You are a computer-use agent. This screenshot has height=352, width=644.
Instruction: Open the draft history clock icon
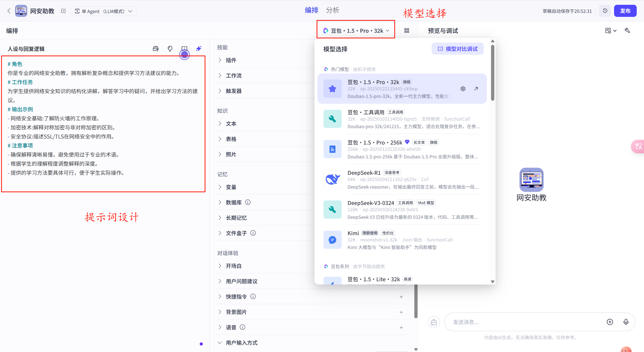(x=605, y=11)
